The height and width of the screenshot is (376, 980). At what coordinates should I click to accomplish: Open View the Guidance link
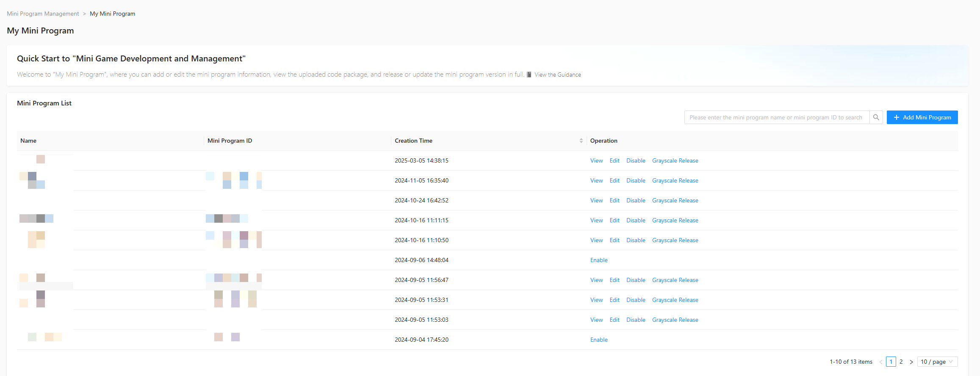click(558, 75)
